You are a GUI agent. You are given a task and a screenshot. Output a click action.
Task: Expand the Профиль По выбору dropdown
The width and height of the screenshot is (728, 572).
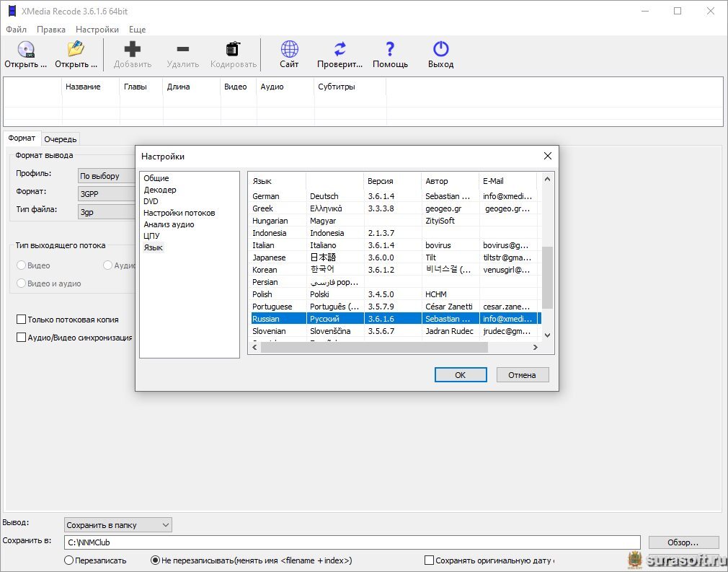(x=106, y=176)
